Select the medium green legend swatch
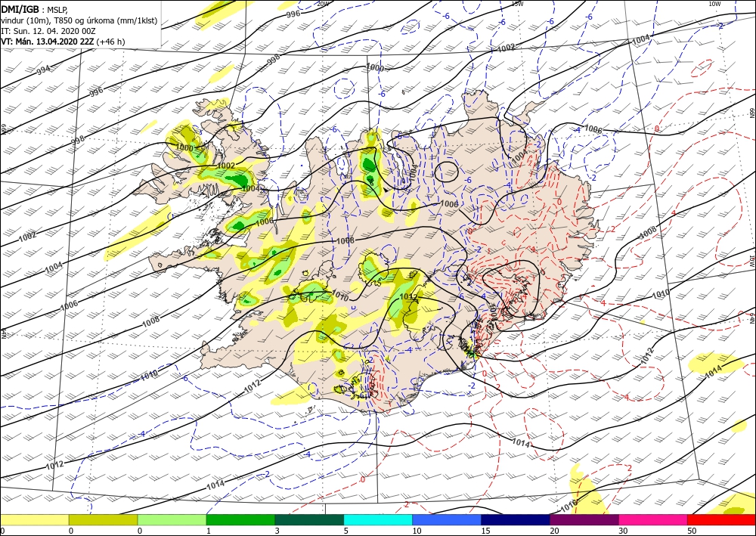The image size is (756, 536). (x=240, y=519)
